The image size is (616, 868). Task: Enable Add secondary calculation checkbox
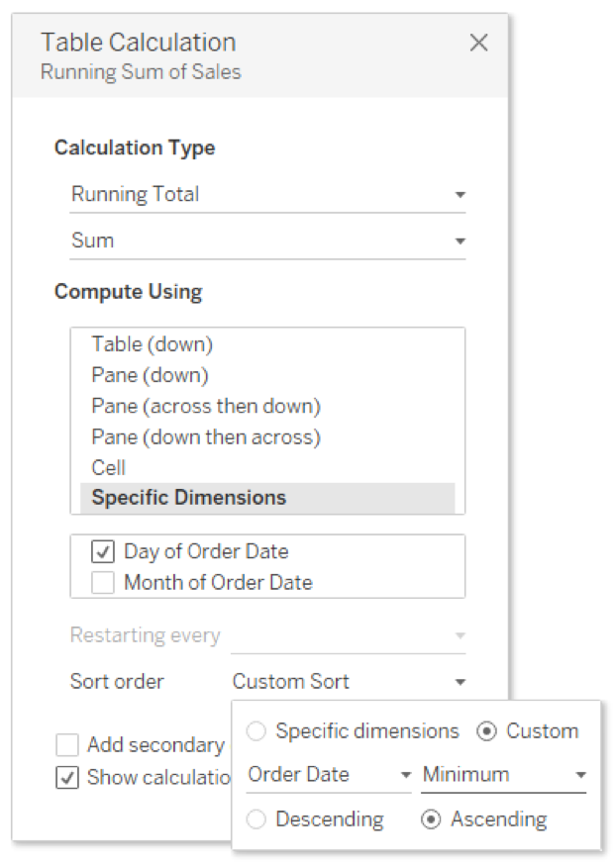(x=67, y=745)
